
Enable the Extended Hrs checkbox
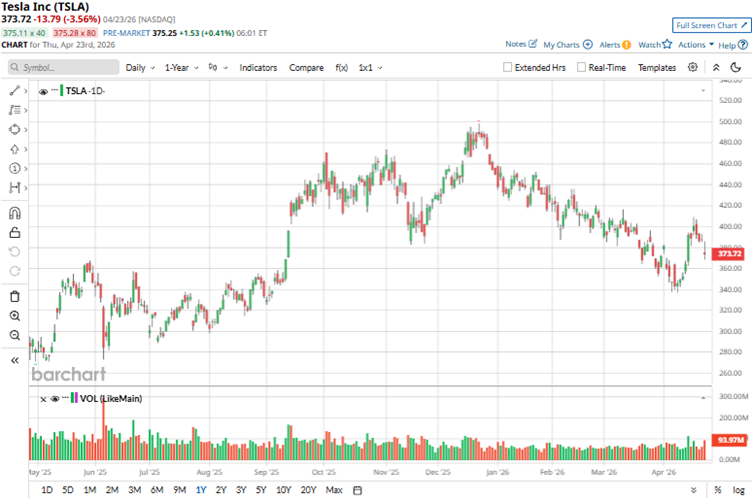(x=508, y=68)
